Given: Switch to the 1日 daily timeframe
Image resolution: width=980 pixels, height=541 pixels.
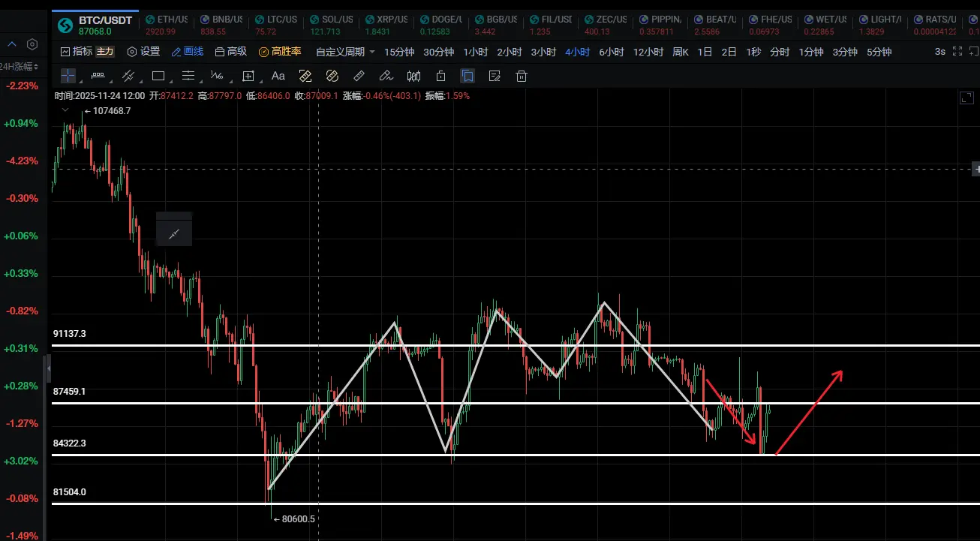Looking at the screenshot, I should [x=705, y=52].
